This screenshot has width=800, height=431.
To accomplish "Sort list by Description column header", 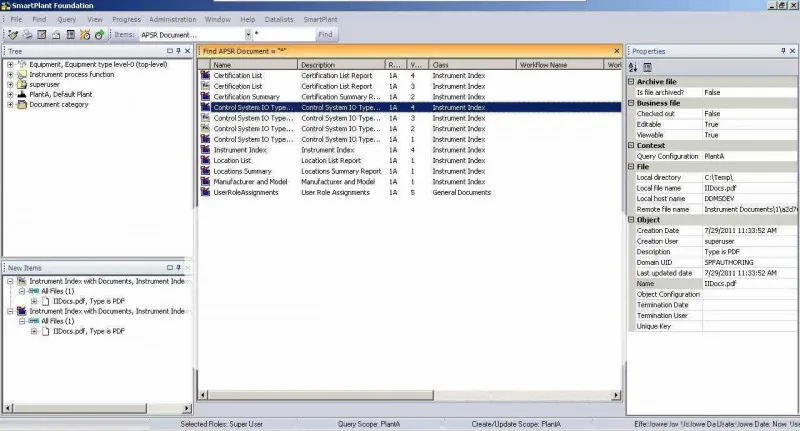I will 341,65.
